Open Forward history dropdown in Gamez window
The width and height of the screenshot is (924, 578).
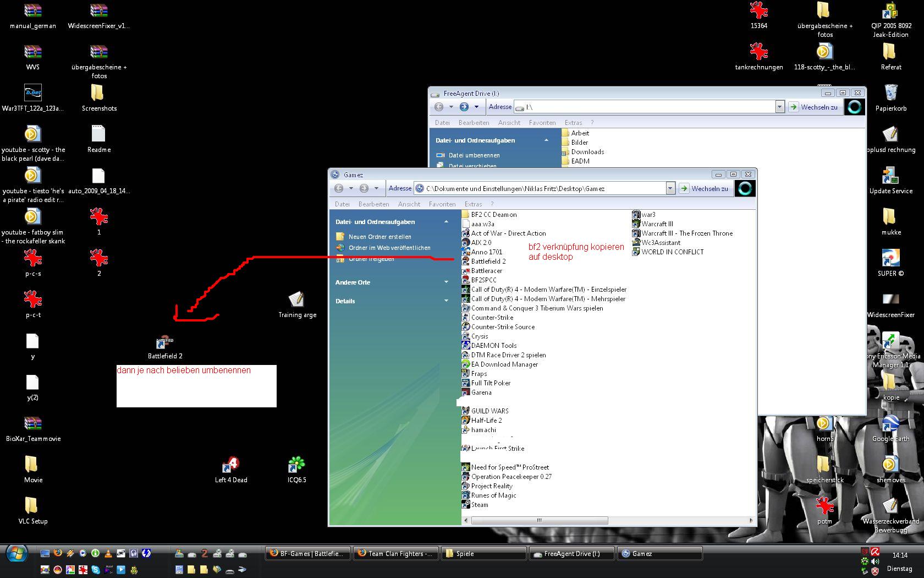[x=376, y=188]
